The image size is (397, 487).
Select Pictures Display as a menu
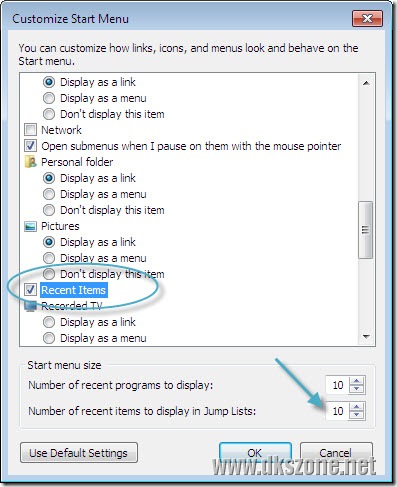point(49,258)
